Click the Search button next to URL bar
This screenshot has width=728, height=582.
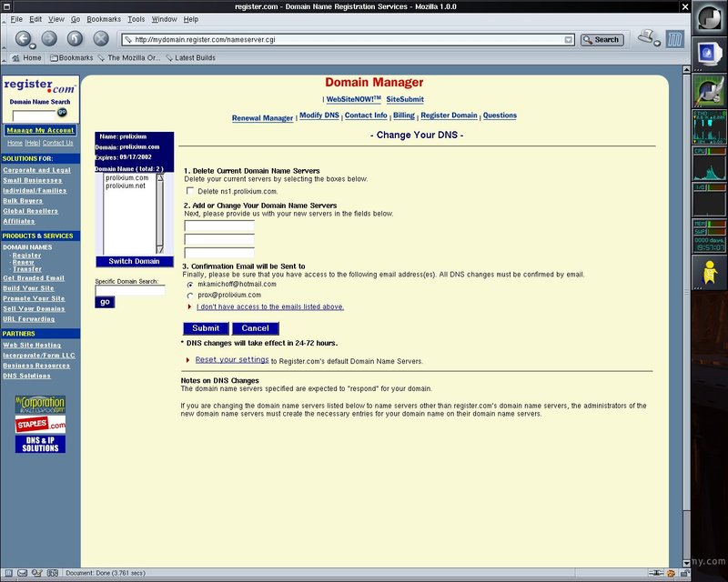(x=602, y=40)
